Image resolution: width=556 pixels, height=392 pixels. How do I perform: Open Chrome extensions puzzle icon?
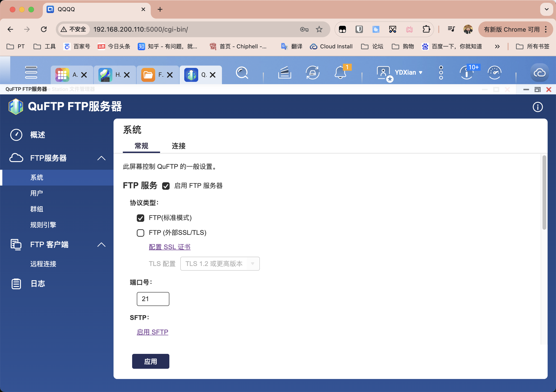(426, 29)
